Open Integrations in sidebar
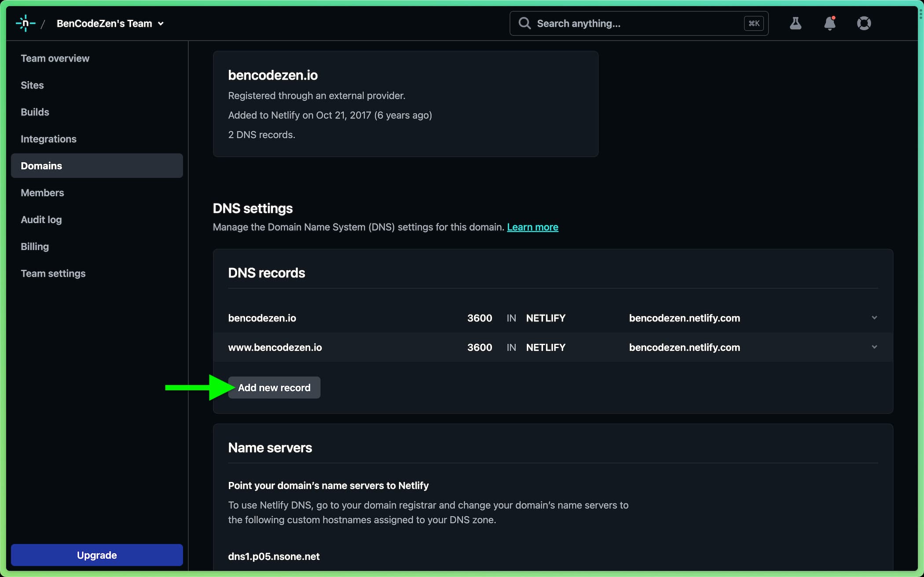 pos(48,139)
